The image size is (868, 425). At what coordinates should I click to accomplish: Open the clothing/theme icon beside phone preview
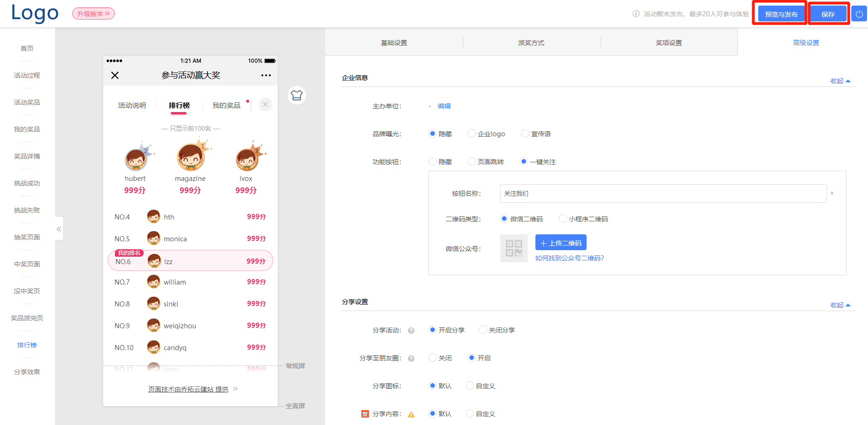pos(297,95)
